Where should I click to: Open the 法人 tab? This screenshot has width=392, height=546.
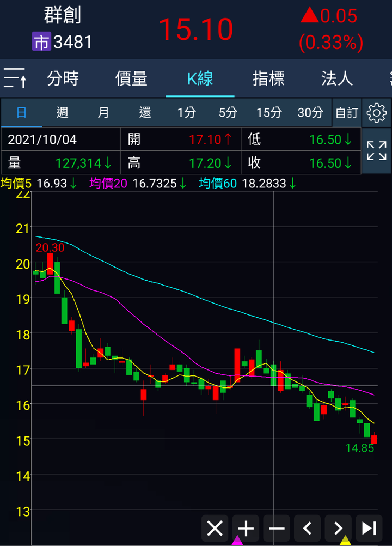(337, 78)
